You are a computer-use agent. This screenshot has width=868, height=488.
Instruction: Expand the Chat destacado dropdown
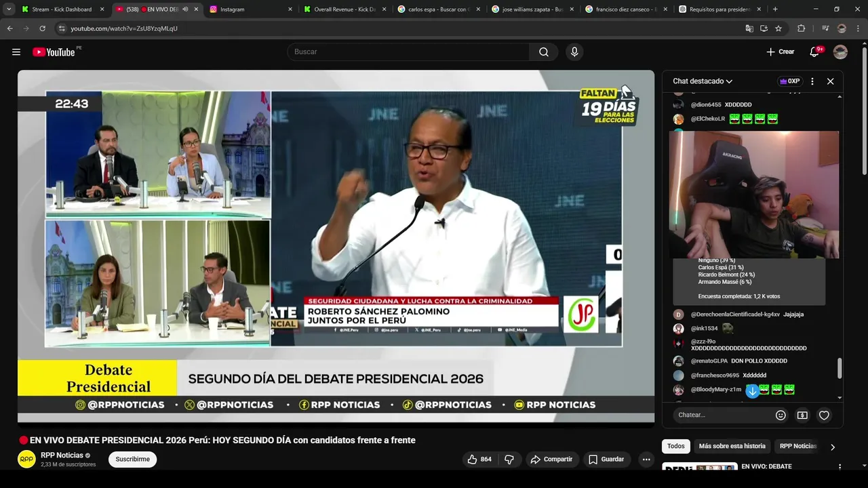tap(703, 81)
